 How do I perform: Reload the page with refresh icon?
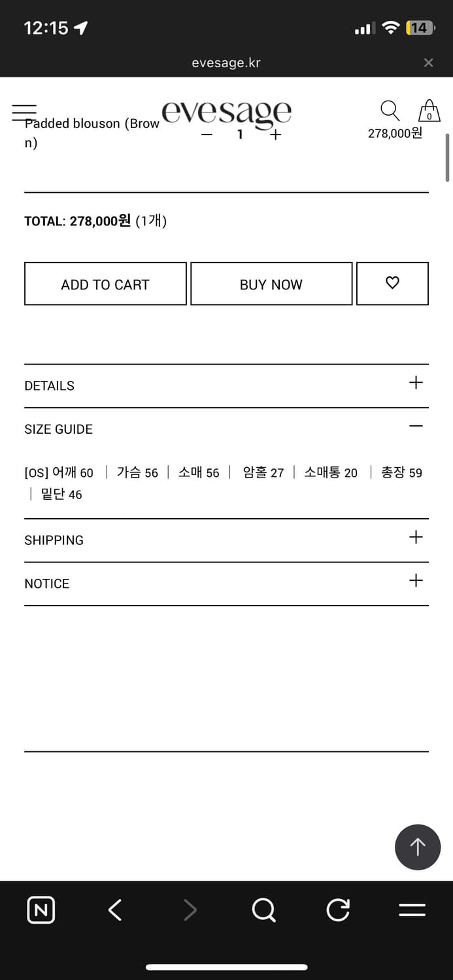point(338,910)
